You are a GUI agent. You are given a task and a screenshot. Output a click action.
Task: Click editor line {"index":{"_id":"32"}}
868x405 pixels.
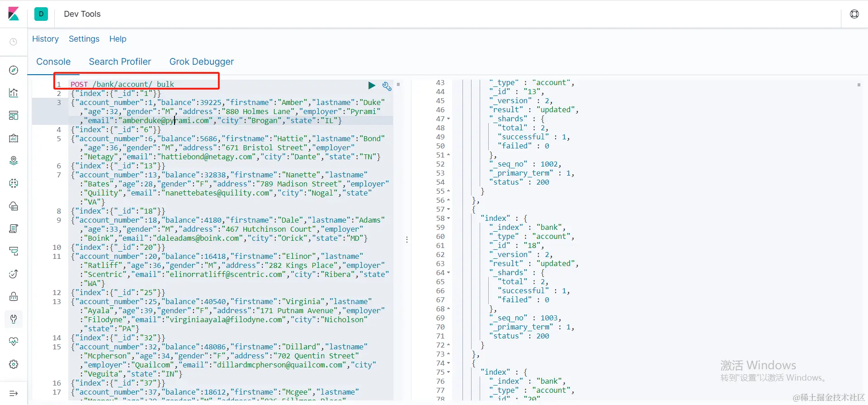118,338
